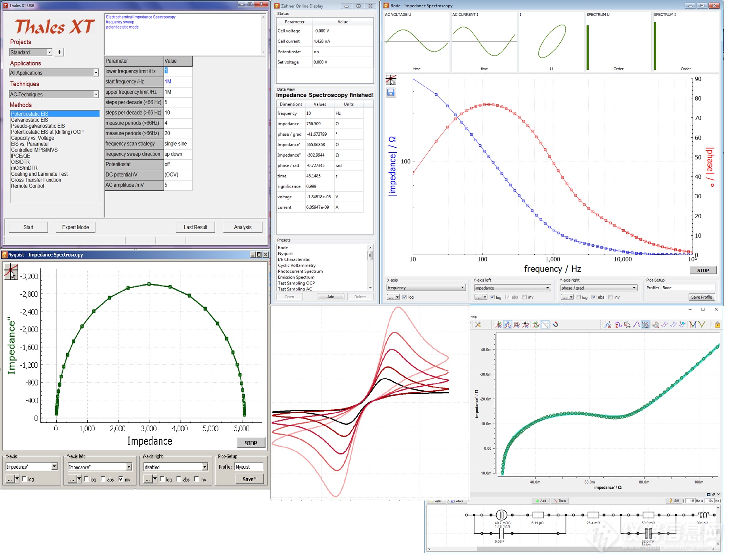Click the Analysis button
The width and height of the screenshot is (731, 560).
point(243,227)
